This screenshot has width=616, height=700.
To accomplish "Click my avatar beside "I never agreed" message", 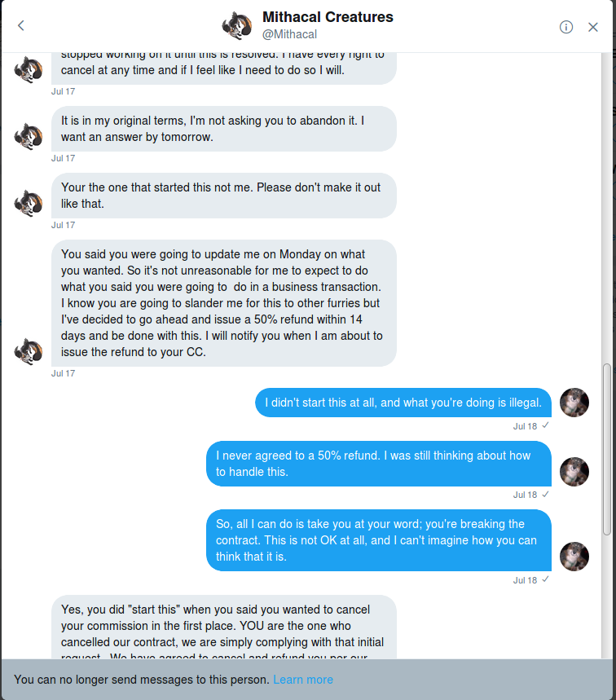I will (x=574, y=472).
